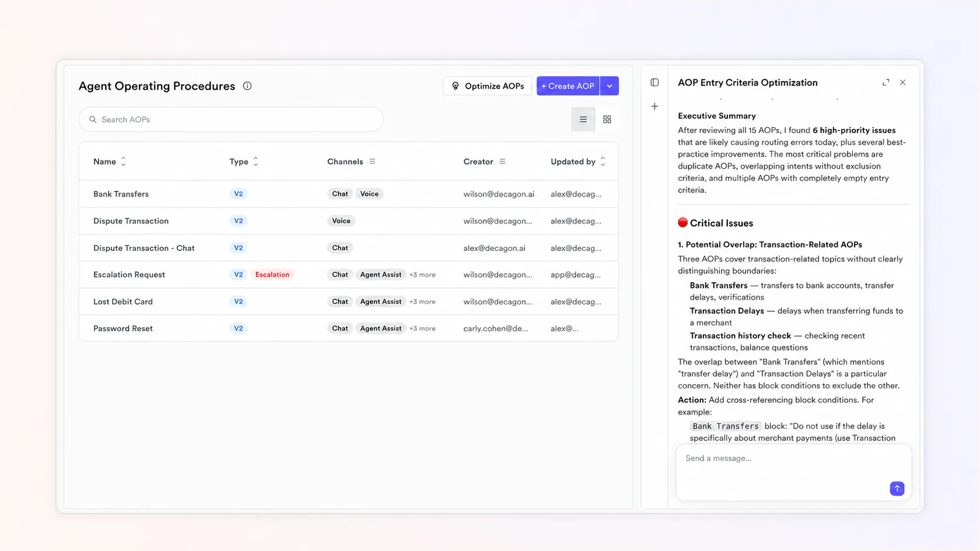Switch to grid view layout
Image resolution: width=980 pixels, height=551 pixels.
pos(607,120)
